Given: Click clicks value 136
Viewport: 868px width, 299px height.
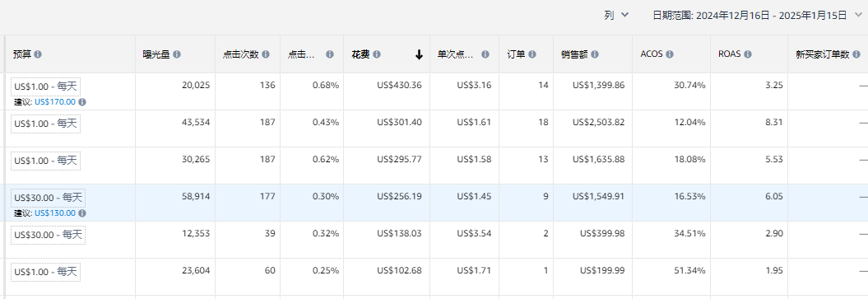Looking at the screenshot, I should (x=267, y=86).
